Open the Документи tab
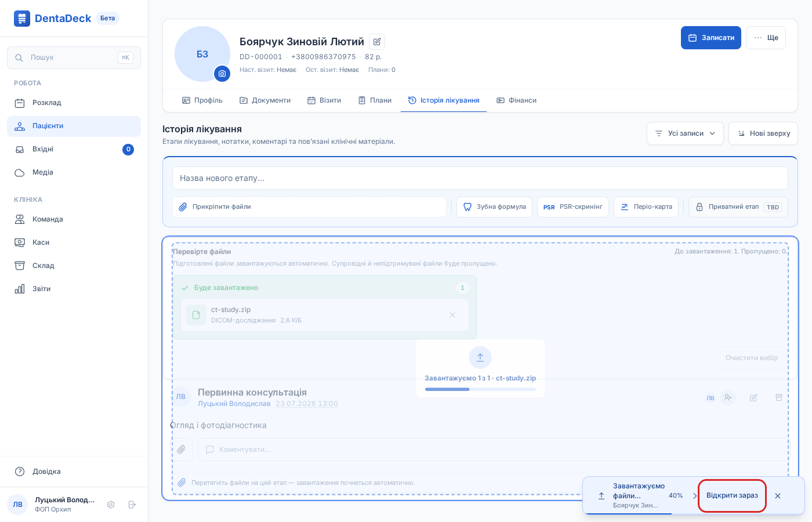 265,100
